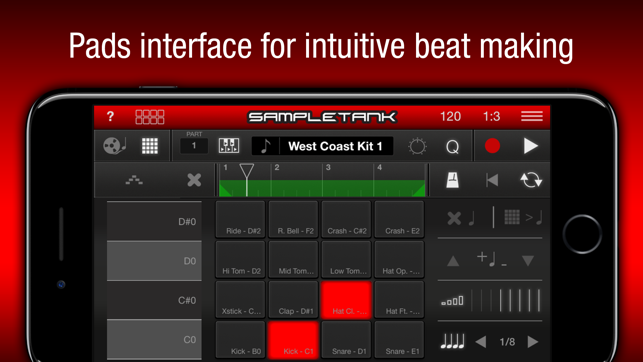Select the Part 1 number field

[194, 146]
